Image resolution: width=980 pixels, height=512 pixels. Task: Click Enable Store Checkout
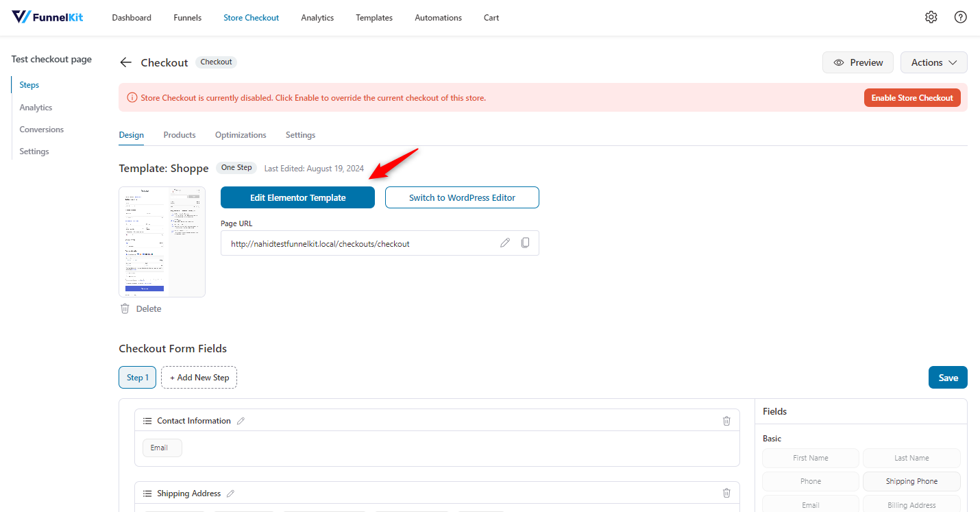(912, 98)
